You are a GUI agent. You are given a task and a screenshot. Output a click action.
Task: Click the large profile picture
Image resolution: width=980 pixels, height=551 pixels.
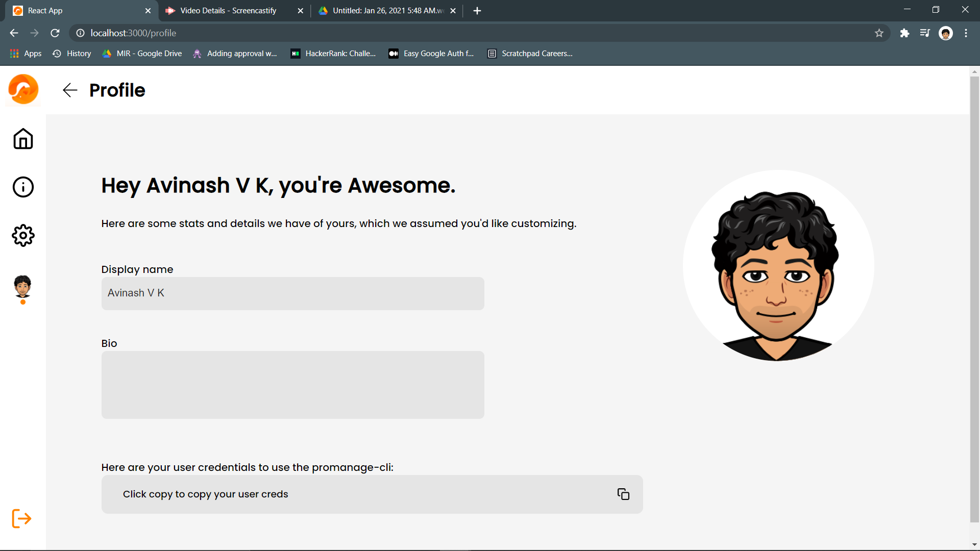coord(778,265)
